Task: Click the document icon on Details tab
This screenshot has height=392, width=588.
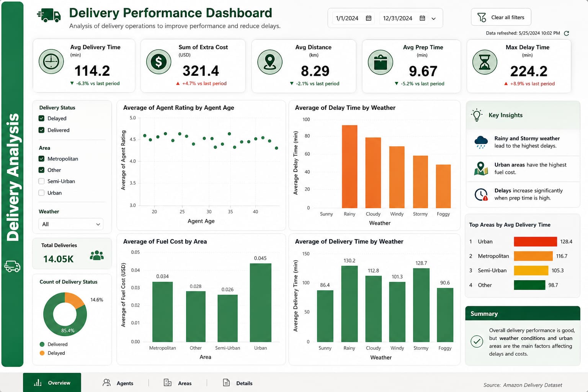Action: (226, 382)
